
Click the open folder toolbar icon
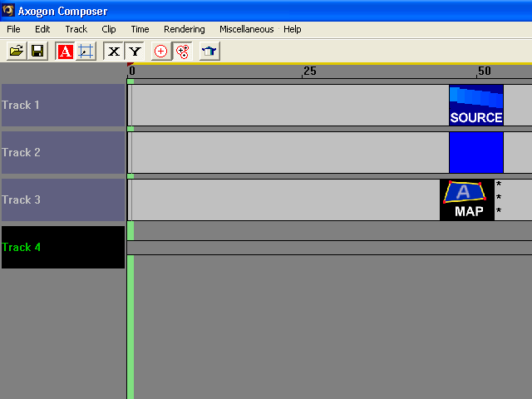pyautogui.click(x=17, y=52)
